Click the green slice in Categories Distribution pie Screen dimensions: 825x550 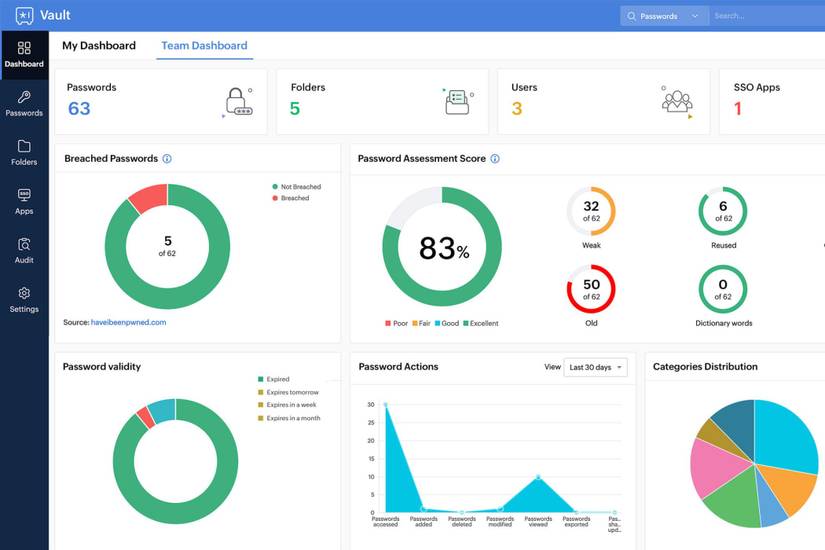pyautogui.click(x=736, y=500)
